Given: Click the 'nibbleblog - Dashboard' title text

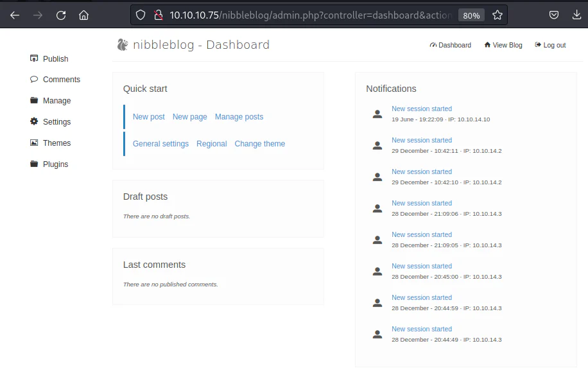Looking at the screenshot, I should click(x=201, y=45).
